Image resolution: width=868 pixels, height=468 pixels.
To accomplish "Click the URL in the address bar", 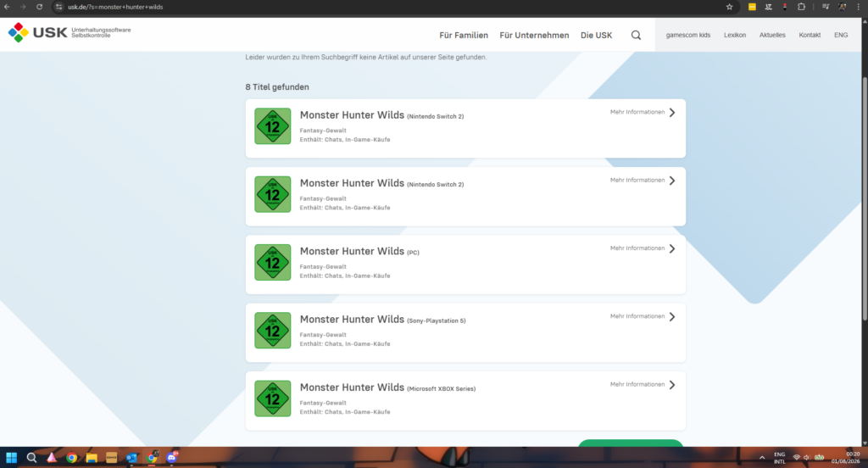I will click(115, 7).
